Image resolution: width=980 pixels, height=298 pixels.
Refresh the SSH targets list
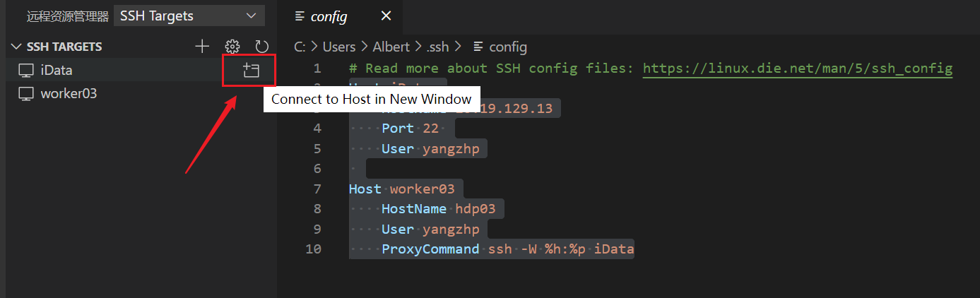pos(261,47)
